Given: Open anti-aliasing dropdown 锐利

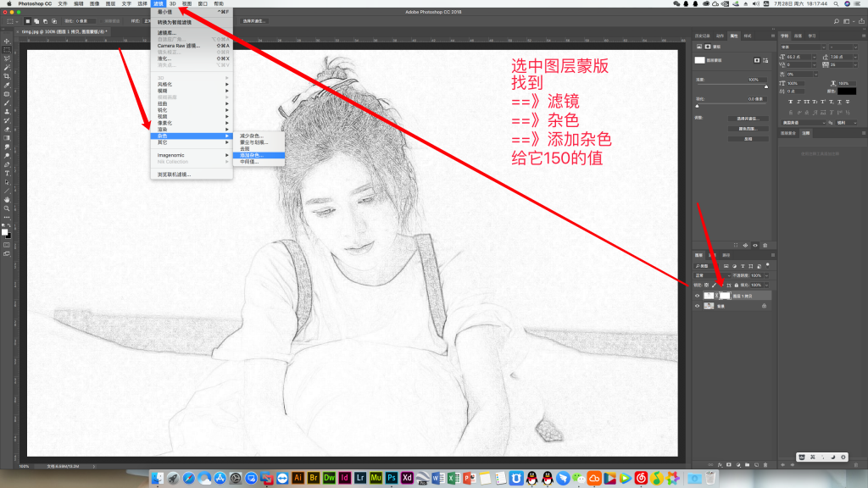Looking at the screenshot, I should coord(846,123).
